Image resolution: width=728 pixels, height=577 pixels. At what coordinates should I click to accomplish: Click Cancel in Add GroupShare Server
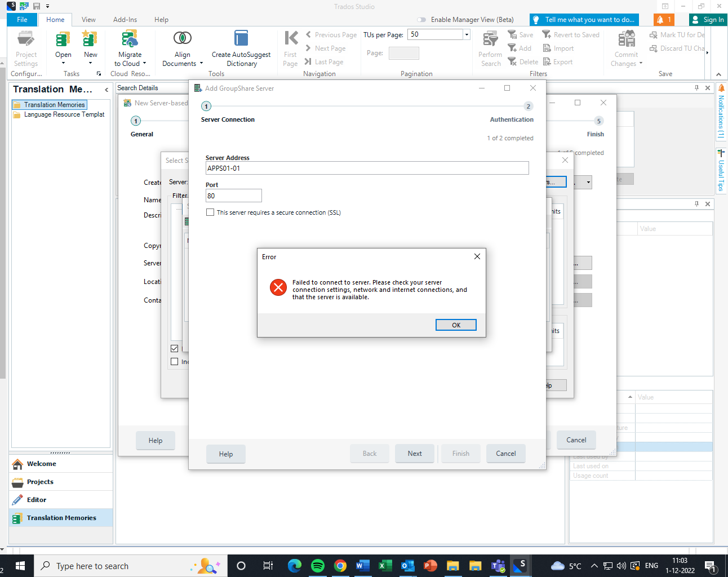tap(506, 454)
